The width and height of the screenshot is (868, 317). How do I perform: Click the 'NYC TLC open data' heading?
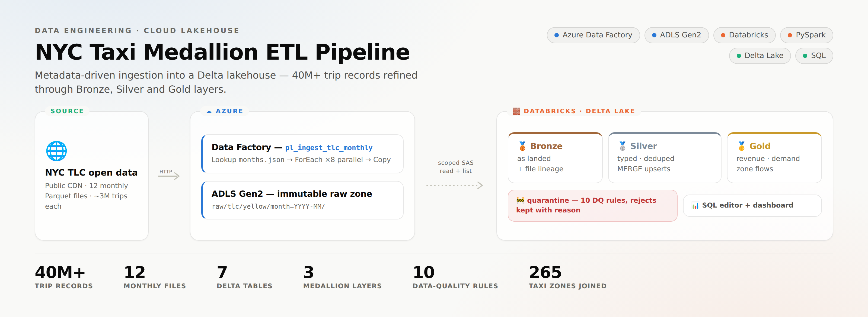point(91,173)
